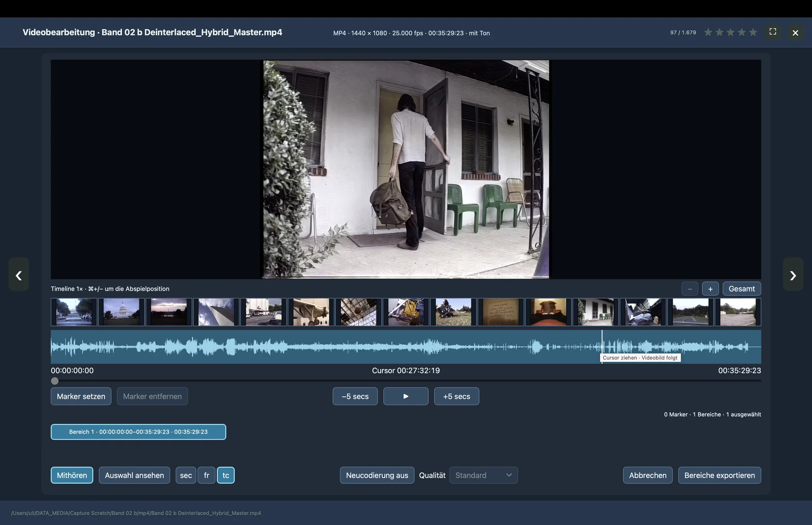Image resolution: width=812 pixels, height=525 pixels.
Task: Click Bereiche exportieren button
Action: coord(720,475)
